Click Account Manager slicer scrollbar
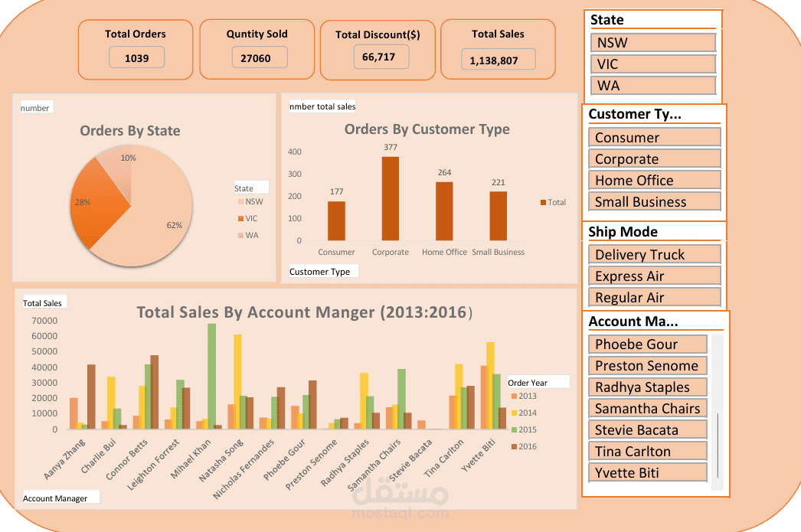801x532 pixels. pyautogui.click(x=718, y=446)
